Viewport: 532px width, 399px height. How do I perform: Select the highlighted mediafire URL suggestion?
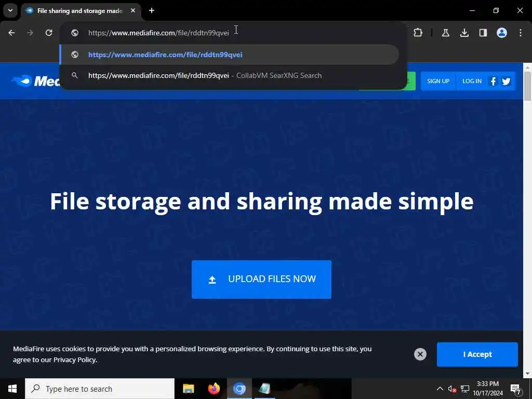point(229,55)
